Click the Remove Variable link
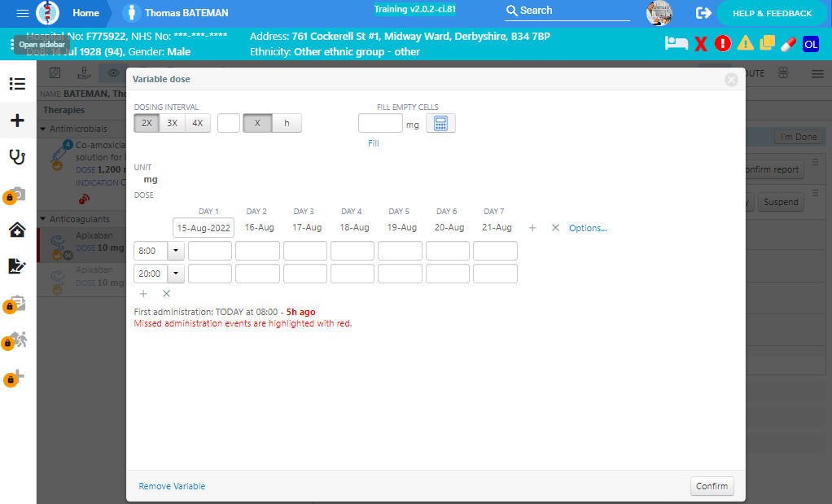The image size is (832, 504). 172,486
